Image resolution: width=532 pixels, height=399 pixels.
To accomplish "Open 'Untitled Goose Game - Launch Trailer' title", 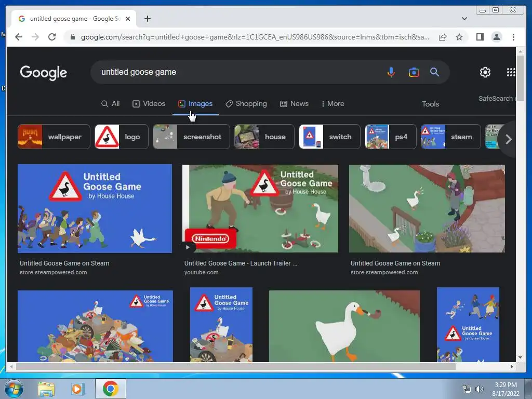I will 241,263.
